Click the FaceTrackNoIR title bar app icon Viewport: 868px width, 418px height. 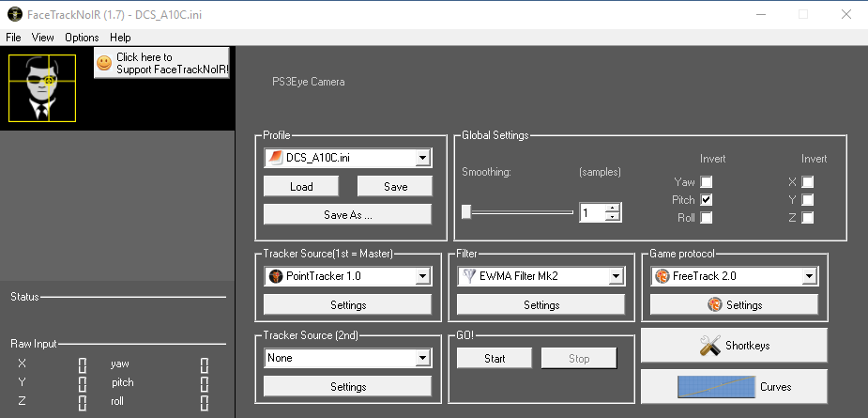click(14, 14)
